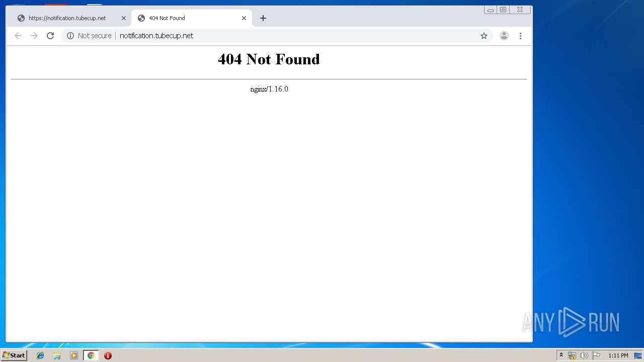Close the https://notification.tubecup.net tab

(123, 18)
